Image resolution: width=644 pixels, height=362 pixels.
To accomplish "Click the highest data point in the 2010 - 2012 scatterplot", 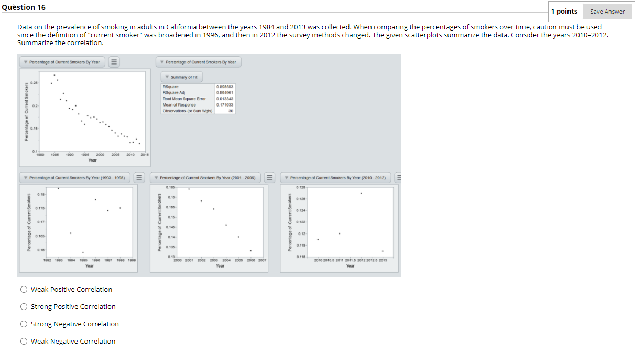I will pos(361,193).
